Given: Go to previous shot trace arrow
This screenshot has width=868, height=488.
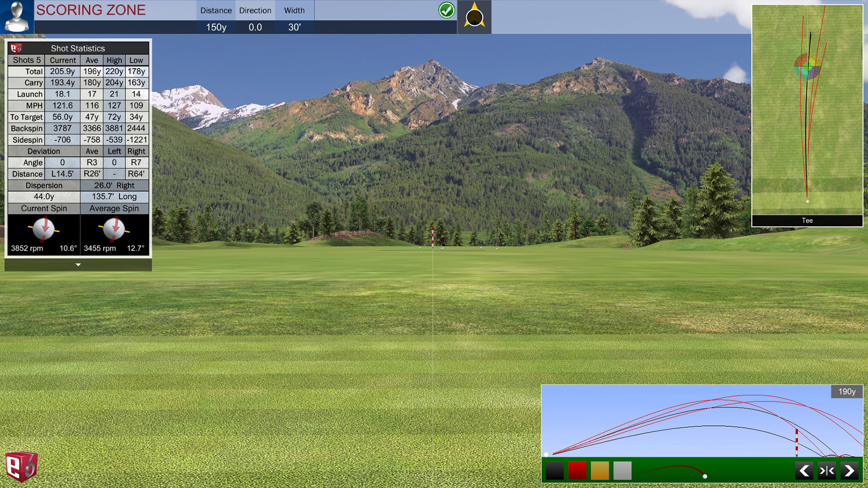Looking at the screenshot, I should (804, 471).
